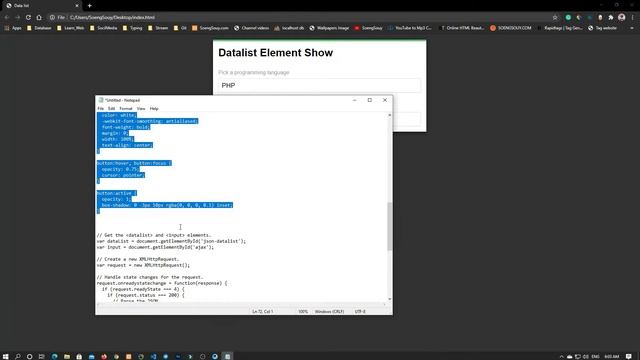Open the Learn_Web bookmark folder
This screenshot has height=360, width=640.
tap(71, 28)
